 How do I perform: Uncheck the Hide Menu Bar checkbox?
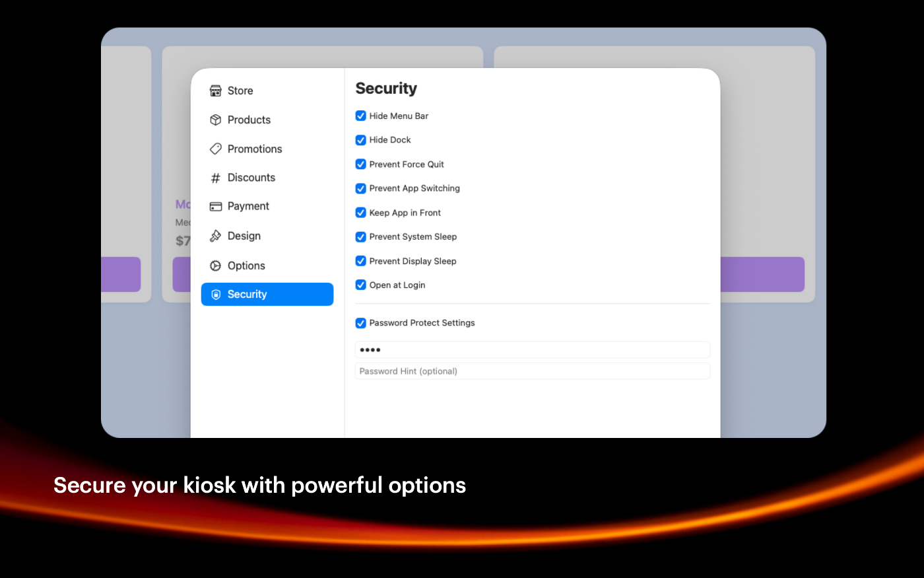point(361,116)
